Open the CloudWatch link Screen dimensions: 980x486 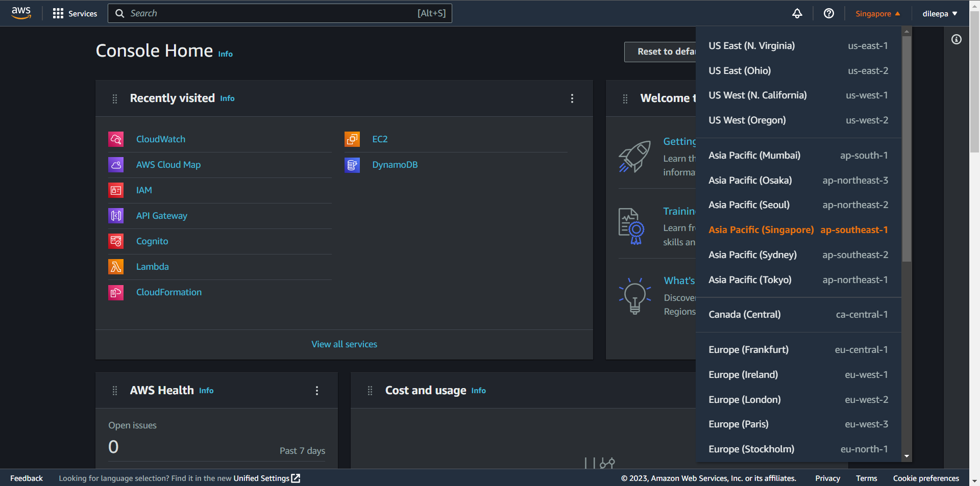coord(161,139)
